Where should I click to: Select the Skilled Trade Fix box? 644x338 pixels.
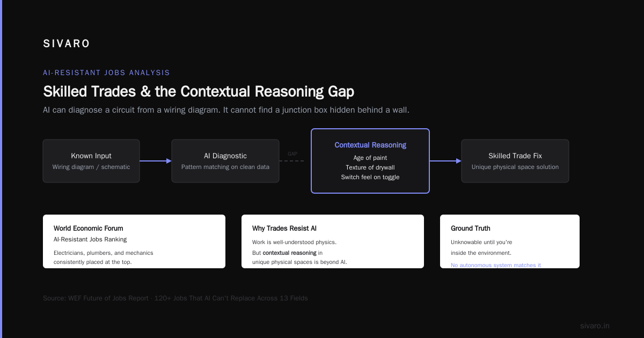(x=515, y=161)
